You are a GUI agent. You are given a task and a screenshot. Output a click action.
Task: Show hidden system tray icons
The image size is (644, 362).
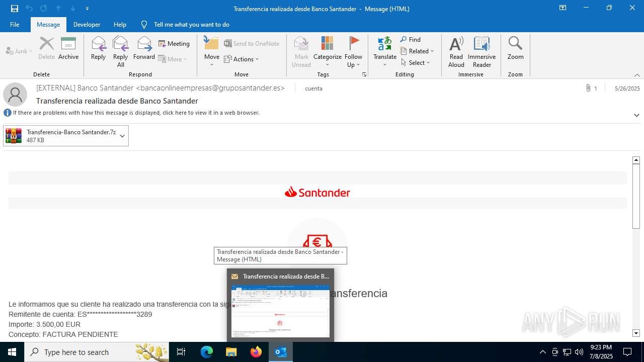coord(542,352)
